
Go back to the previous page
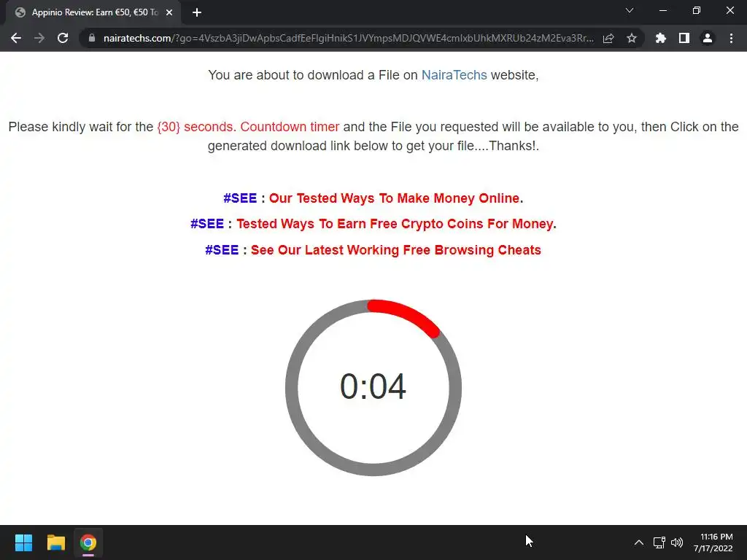tap(16, 38)
